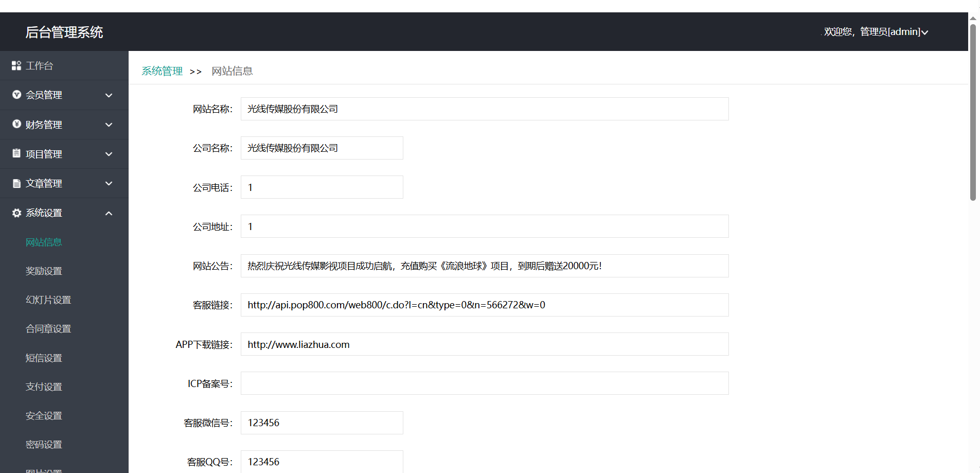Open 幻灯片设置 submenu item
Image resolution: width=980 pixels, height=473 pixels.
click(x=48, y=300)
